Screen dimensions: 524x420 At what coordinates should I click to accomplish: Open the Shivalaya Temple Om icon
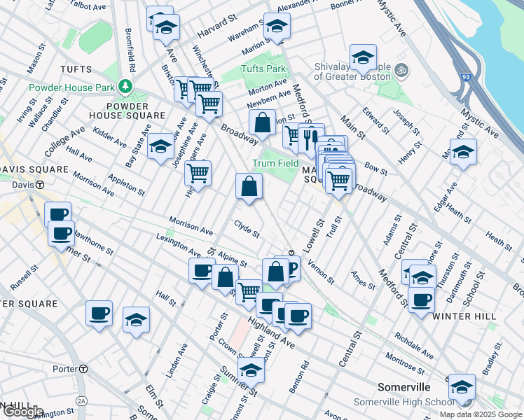pos(402,69)
